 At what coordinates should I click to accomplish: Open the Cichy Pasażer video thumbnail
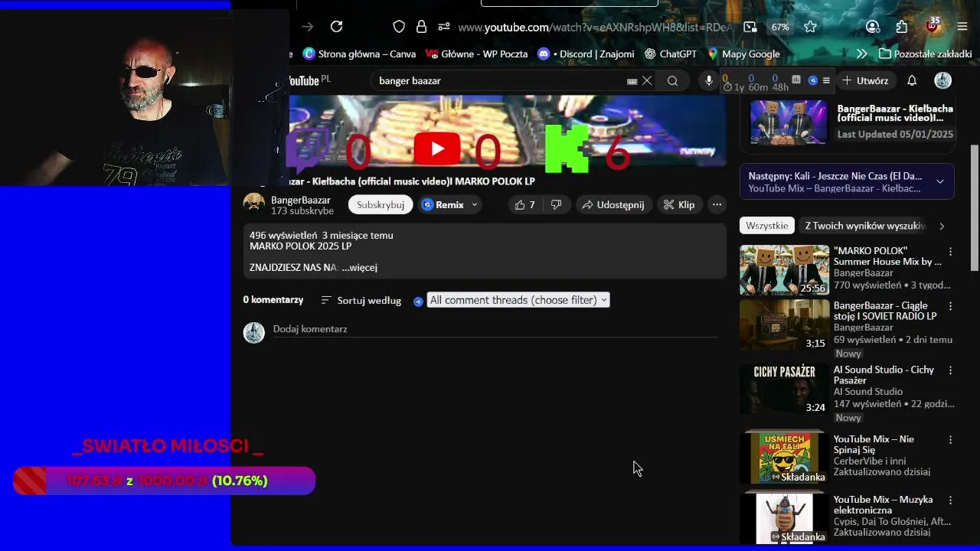click(x=784, y=389)
